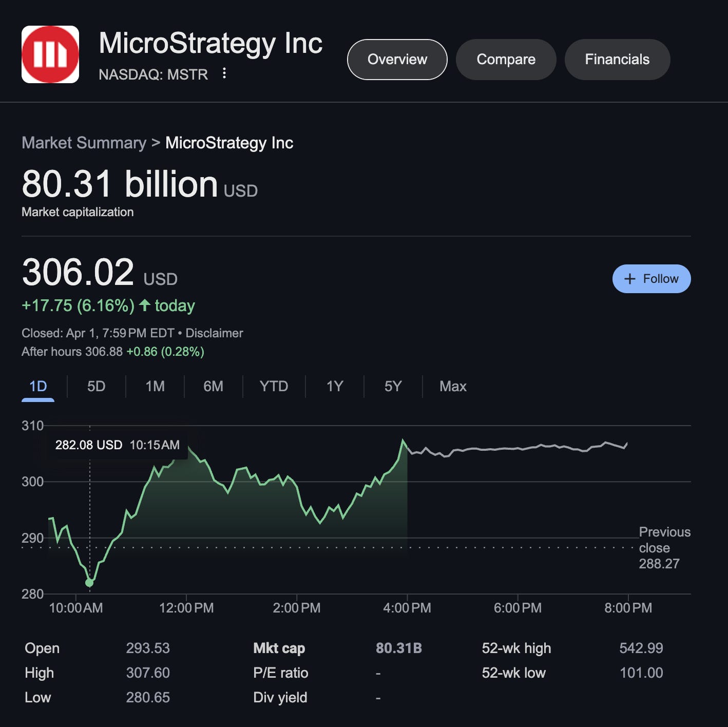Select the 5Y chart range
Viewport: 728px width, 727px height.
point(393,387)
